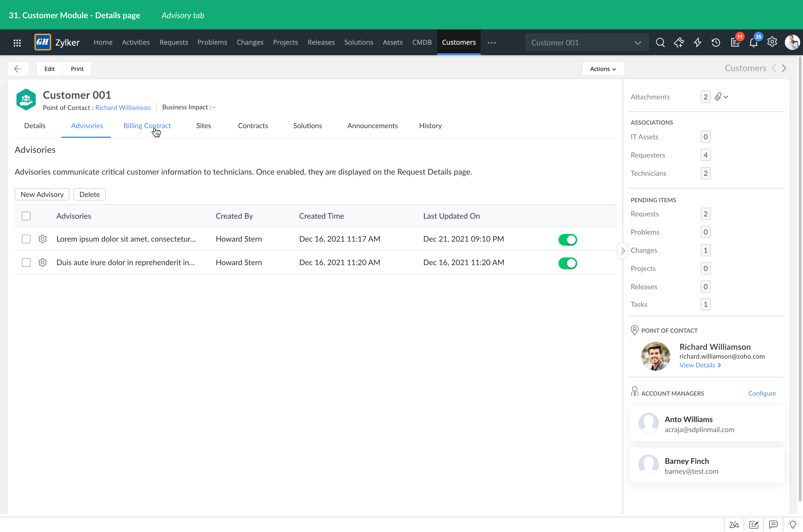The height and width of the screenshot is (532, 803).
Task: Click the Point of Contact location icon
Action: pos(634,330)
